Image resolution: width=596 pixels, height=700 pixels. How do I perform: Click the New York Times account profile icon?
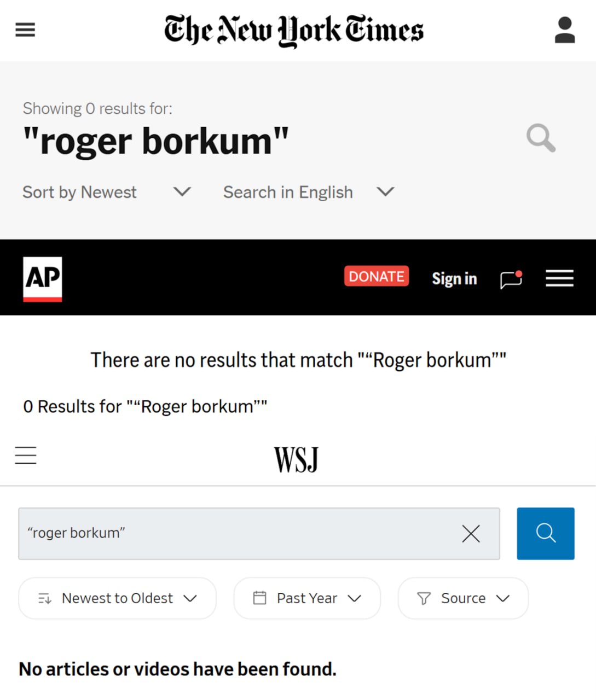[564, 30]
